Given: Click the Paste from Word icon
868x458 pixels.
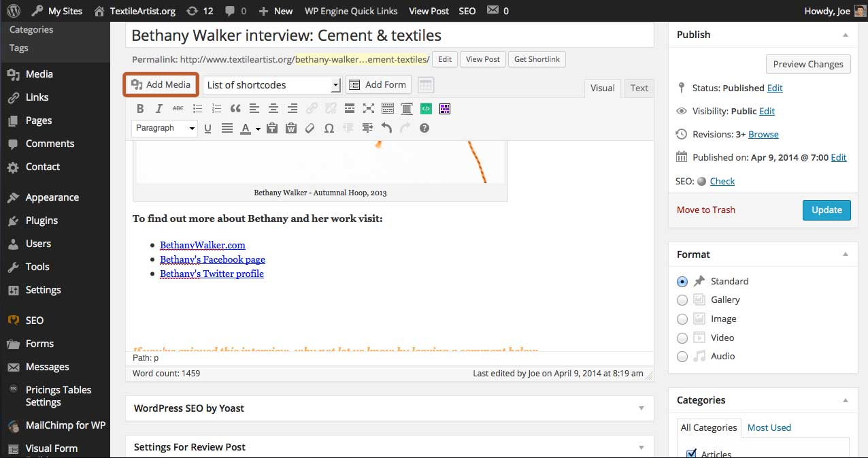Looking at the screenshot, I should click(x=291, y=128).
